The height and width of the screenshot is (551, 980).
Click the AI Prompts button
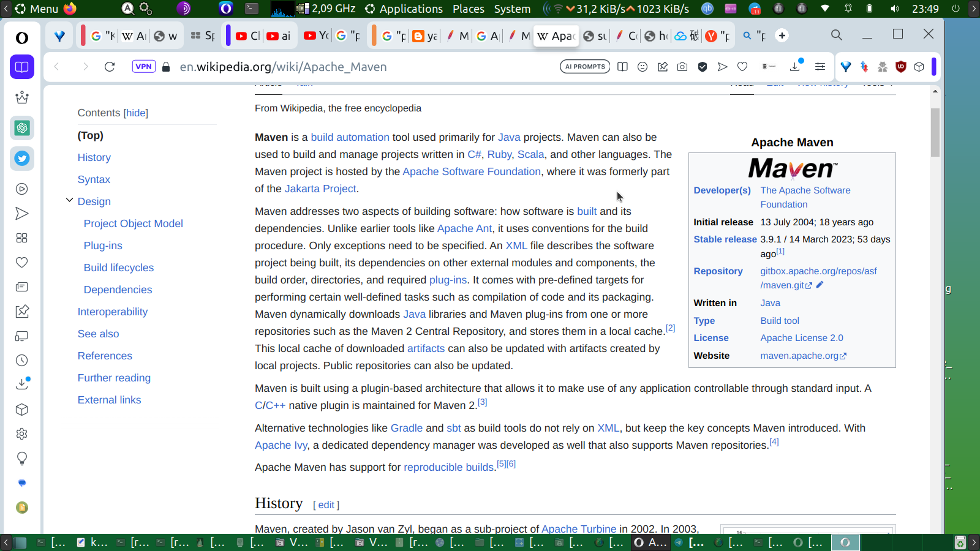click(585, 67)
